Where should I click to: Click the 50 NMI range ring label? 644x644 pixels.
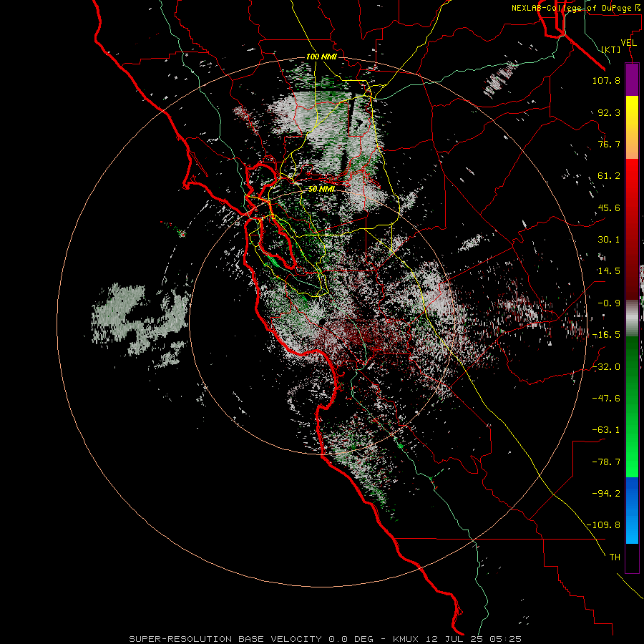[x=321, y=190]
